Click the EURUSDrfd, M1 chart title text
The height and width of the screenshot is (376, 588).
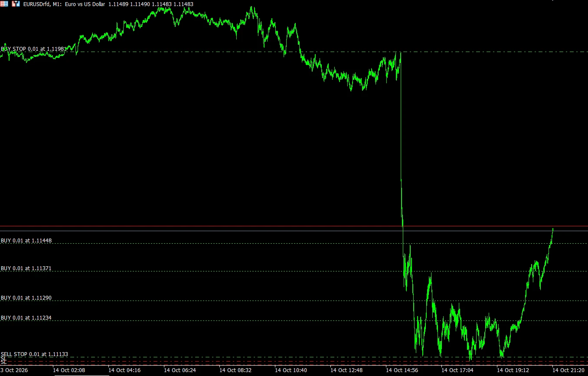click(x=42, y=4)
